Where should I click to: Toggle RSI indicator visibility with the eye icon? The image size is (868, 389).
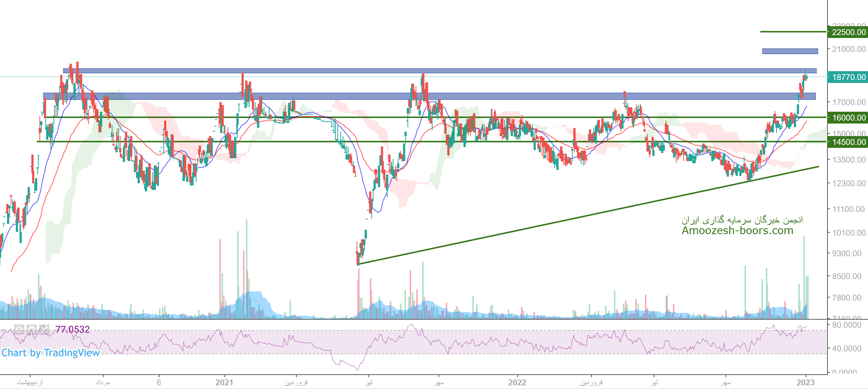19,329
